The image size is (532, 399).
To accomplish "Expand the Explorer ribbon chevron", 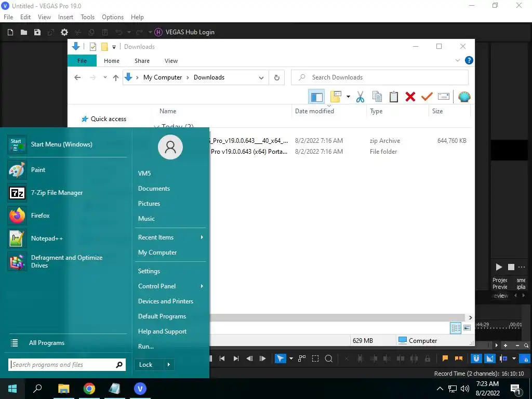I will coord(457,61).
